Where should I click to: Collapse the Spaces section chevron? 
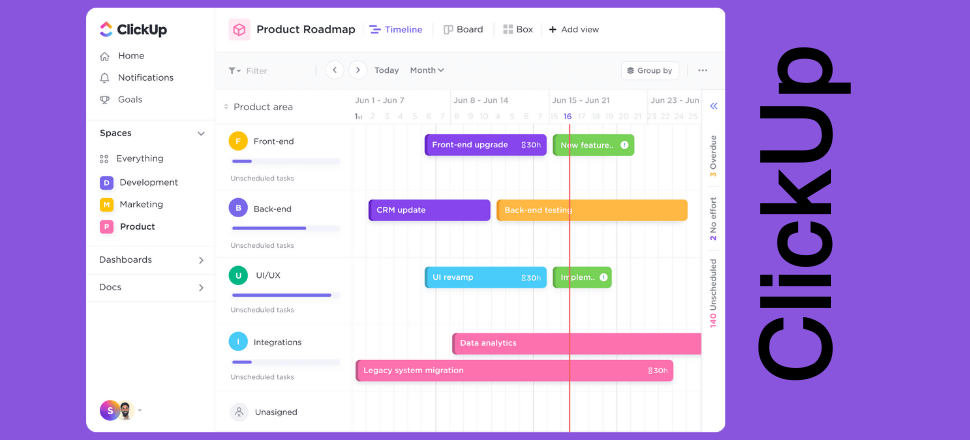[x=200, y=134]
